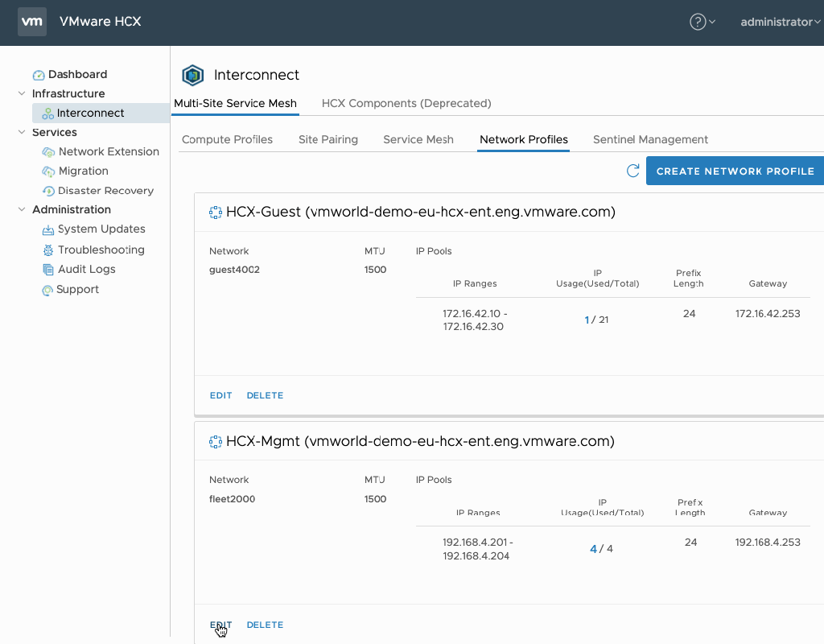The width and height of the screenshot is (824, 644).
Task: Click the used IP count 4 for HCX-Mgmt
Action: tap(594, 549)
